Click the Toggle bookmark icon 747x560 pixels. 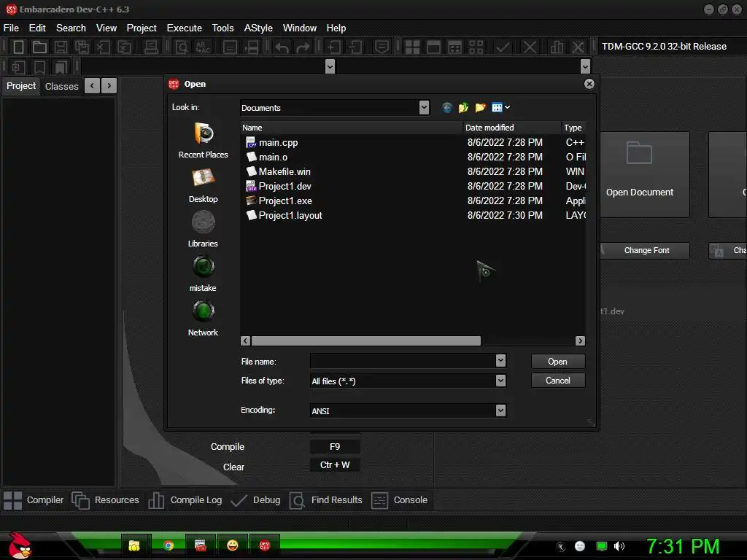(x=39, y=67)
